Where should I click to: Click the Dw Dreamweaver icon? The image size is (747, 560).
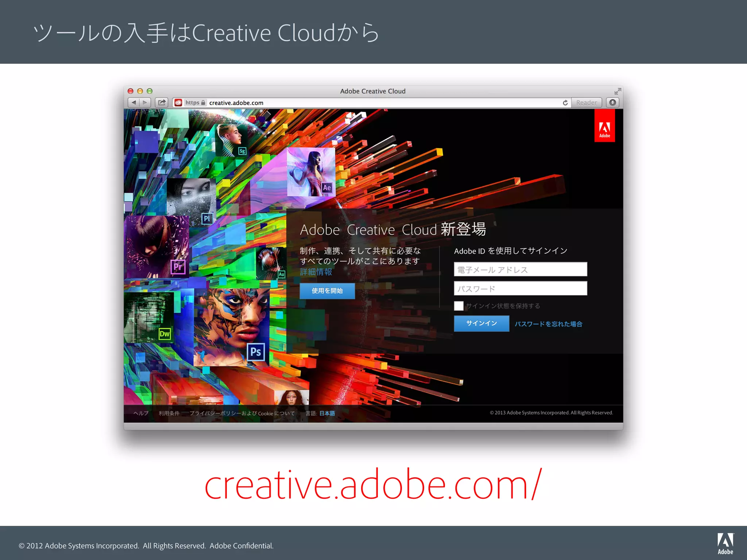click(x=165, y=334)
